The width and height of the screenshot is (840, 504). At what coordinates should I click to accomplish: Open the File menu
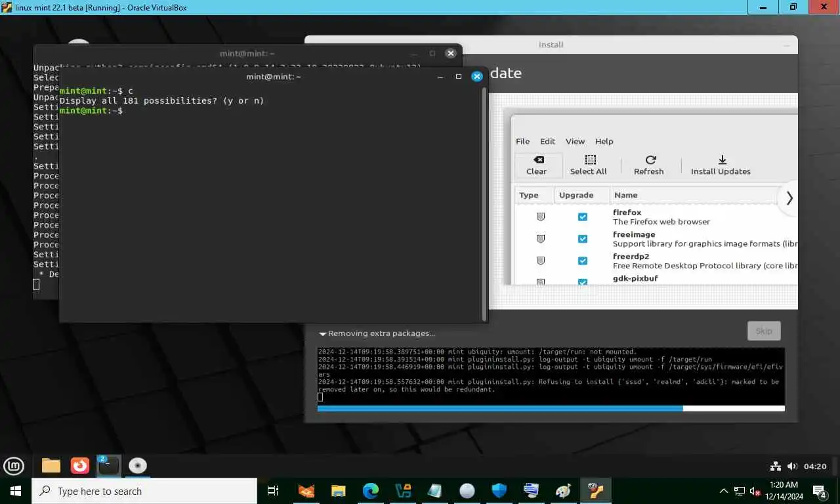pos(522,141)
